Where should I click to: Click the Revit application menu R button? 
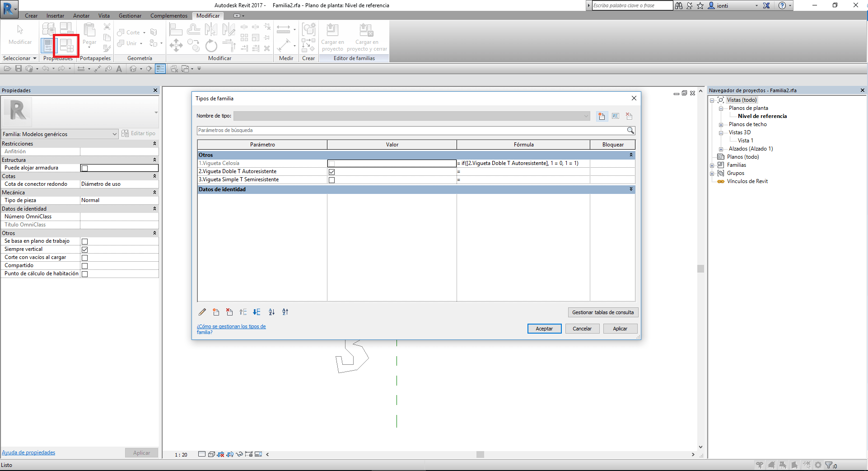point(9,9)
